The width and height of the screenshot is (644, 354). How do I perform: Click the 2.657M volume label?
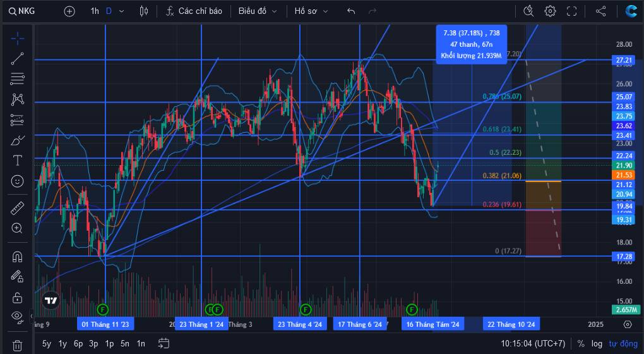(x=626, y=310)
